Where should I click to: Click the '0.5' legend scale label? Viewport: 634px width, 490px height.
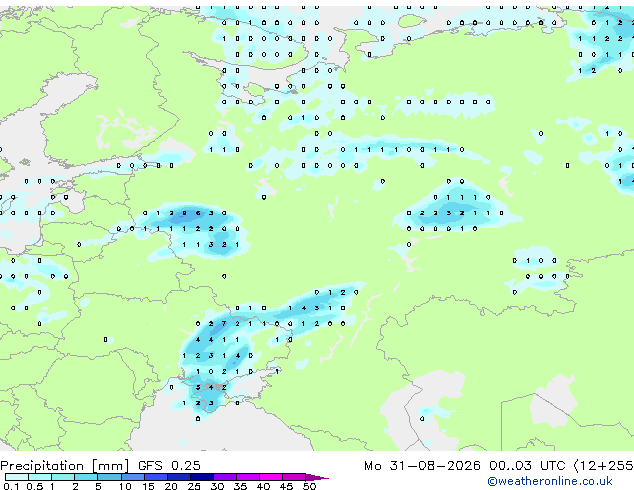click(35, 486)
